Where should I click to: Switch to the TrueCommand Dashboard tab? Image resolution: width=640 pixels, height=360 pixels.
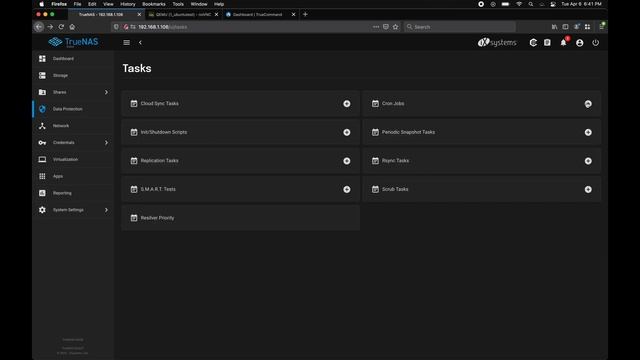click(x=260, y=14)
